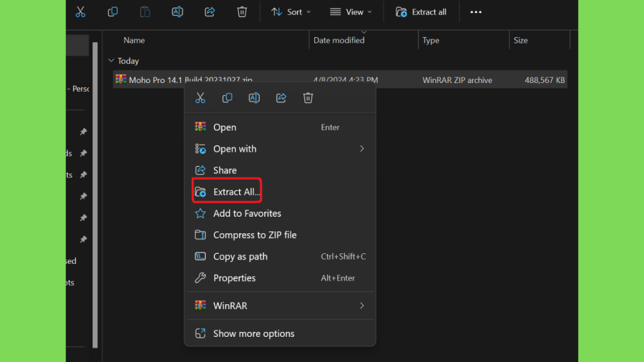644x362 pixels.
Task: Click the Share icon in the Explorer toolbar
Action: pyautogui.click(x=209, y=12)
